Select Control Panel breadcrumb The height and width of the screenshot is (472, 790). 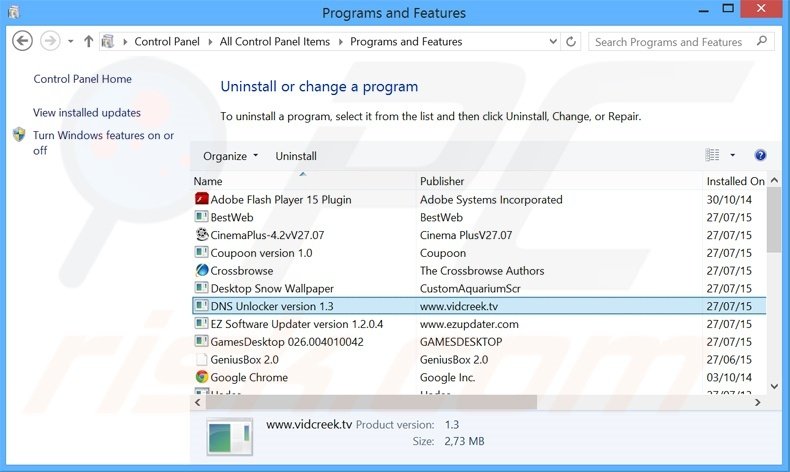(167, 41)
